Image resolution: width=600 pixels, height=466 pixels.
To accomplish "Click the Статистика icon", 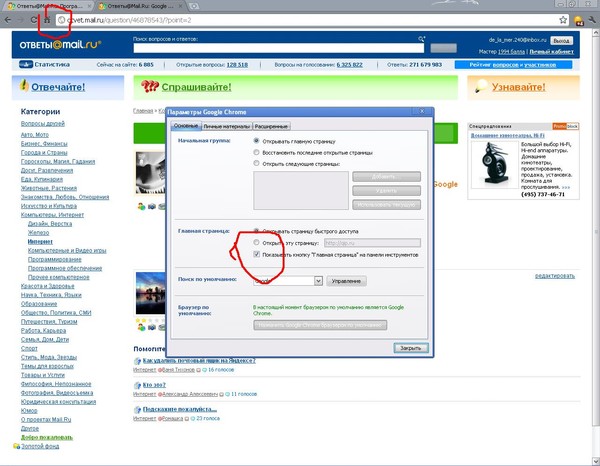I will tap(26, 64).
